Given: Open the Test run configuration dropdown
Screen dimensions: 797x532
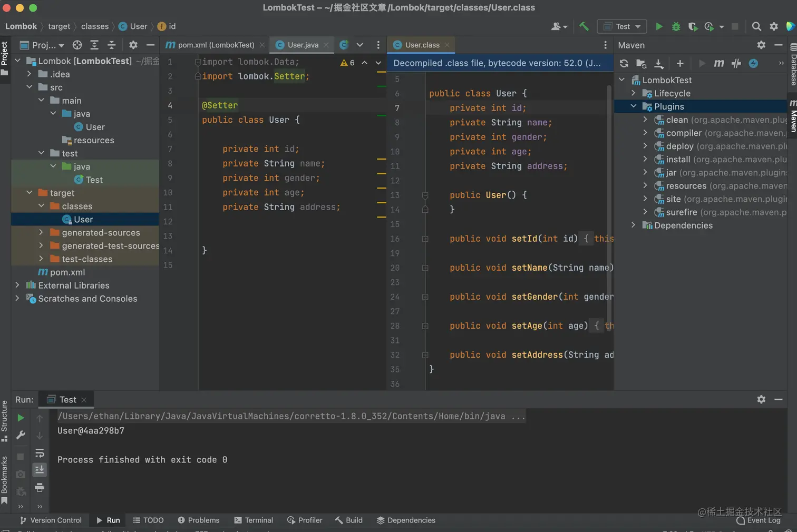Looking at the screenshot, I should tap(622, 26).
